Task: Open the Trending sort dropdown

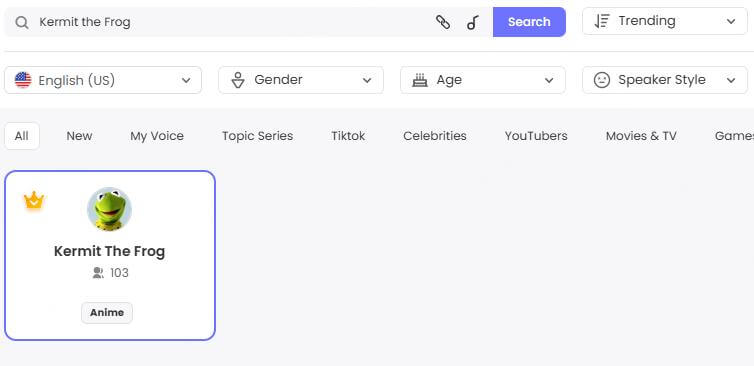Action: pos(665,21)
